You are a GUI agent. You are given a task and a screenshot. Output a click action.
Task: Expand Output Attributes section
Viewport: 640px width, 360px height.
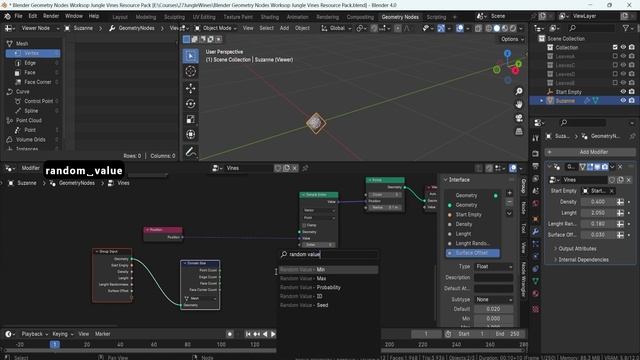[576, 249]
